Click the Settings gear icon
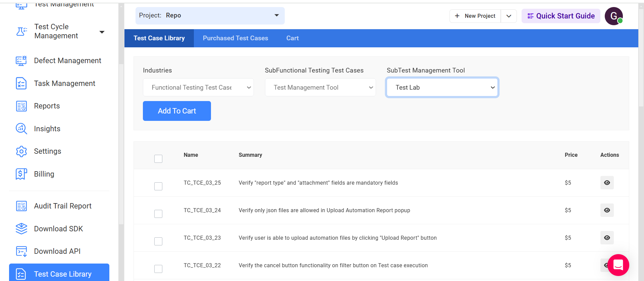This screenshot has height=281, width=644. tap(21, 151)
